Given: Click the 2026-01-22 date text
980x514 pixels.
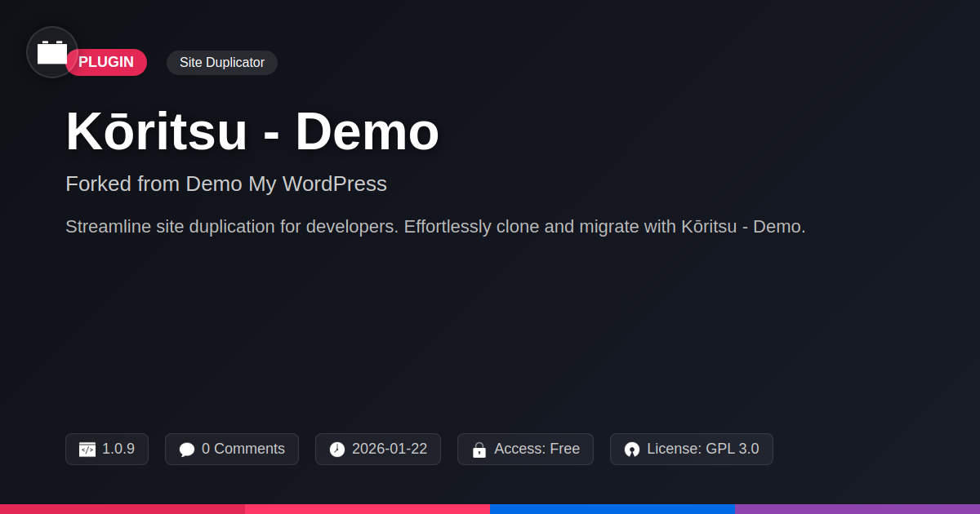Looking at the screenshot, I should pos(390,449).
